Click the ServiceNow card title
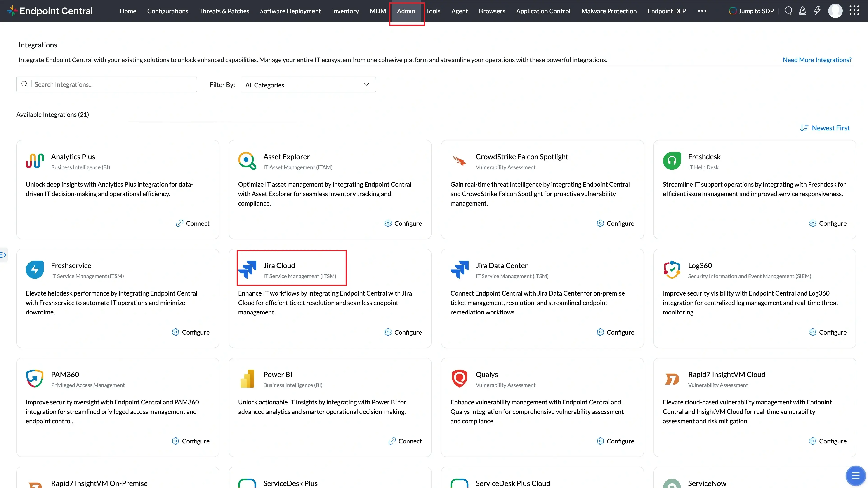 [x=707, y=483]
